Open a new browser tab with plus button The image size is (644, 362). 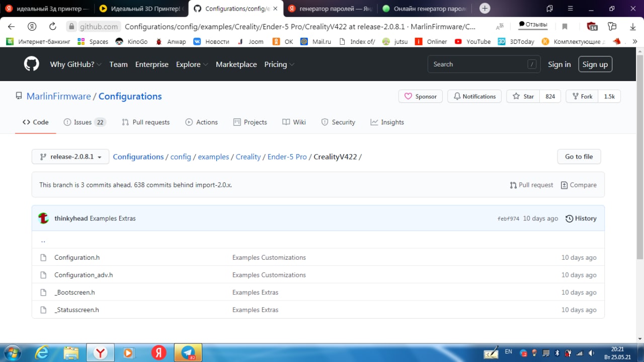pyautogui.click(x=485, y=8)
